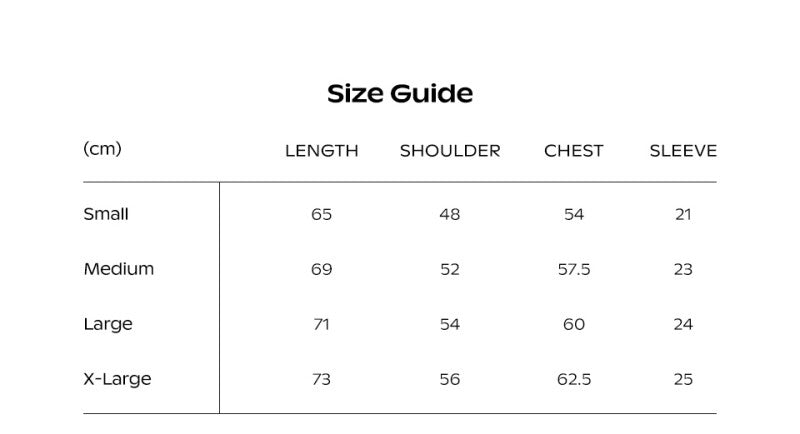
Task: Click Small shoulder value 48
Action: 450,214
